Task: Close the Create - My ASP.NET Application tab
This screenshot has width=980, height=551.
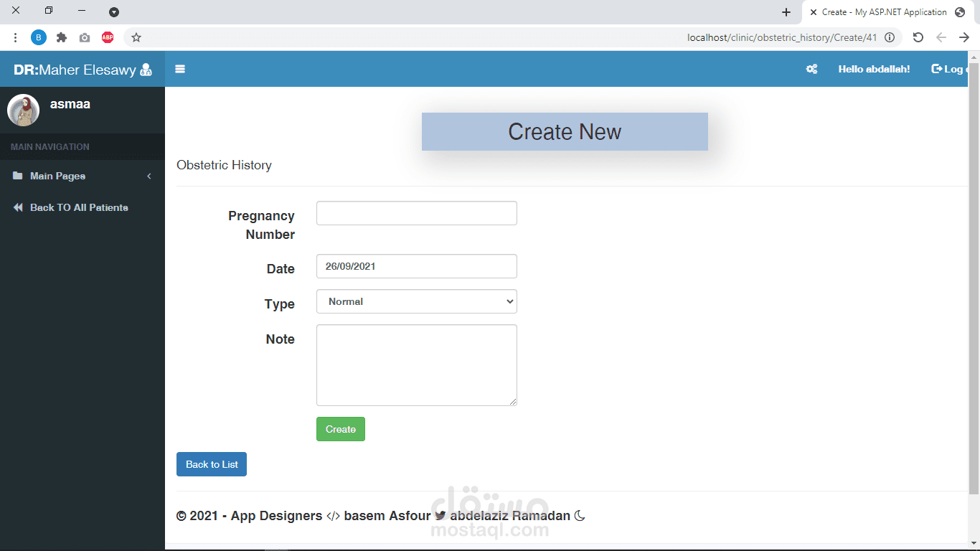Action: pos(813,12)
